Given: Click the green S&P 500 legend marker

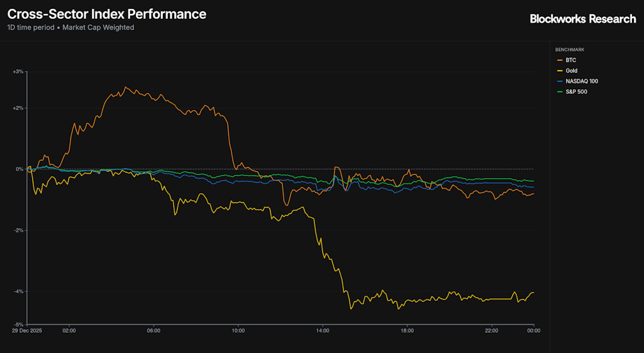Looking at the screenshot, I should point(559,92).
